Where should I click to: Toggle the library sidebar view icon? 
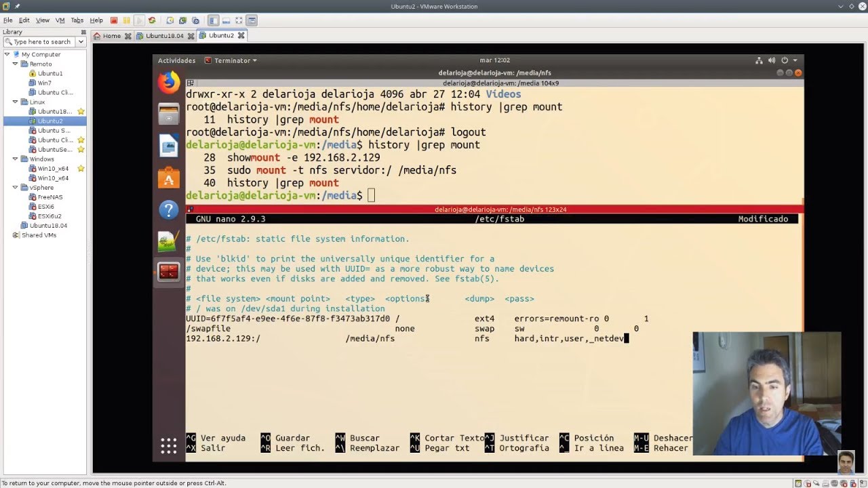(214, 20)
